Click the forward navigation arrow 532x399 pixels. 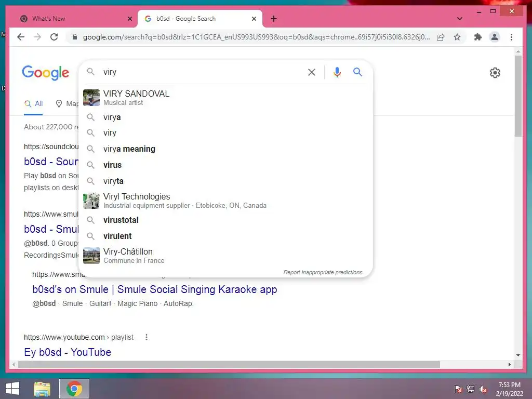(37, 37)
